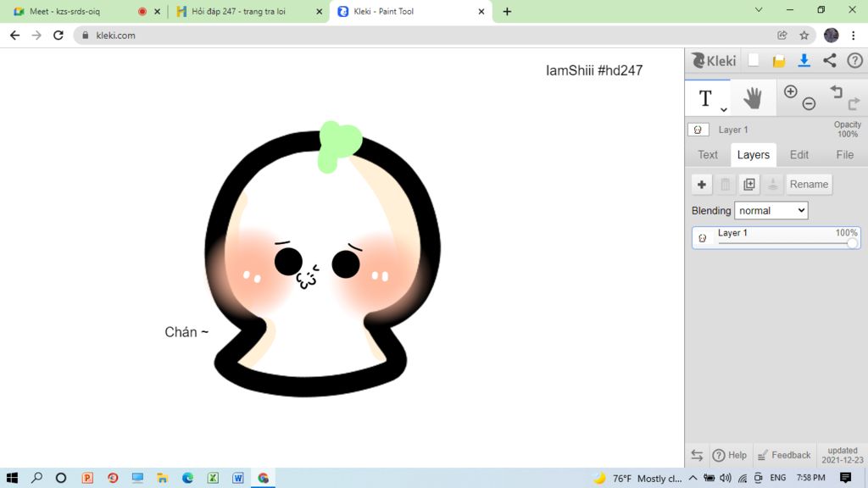Create a new image with blank page icon
This screenshot has width=868, height=488.
pos(754,60)
